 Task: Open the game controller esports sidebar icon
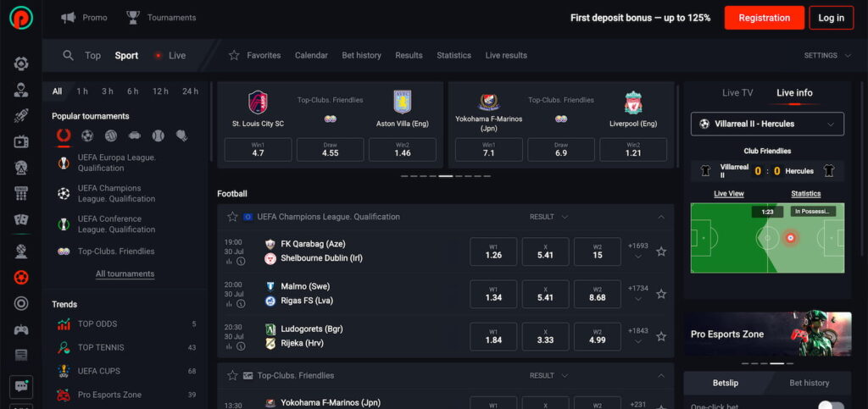click(x=21, y=329)
